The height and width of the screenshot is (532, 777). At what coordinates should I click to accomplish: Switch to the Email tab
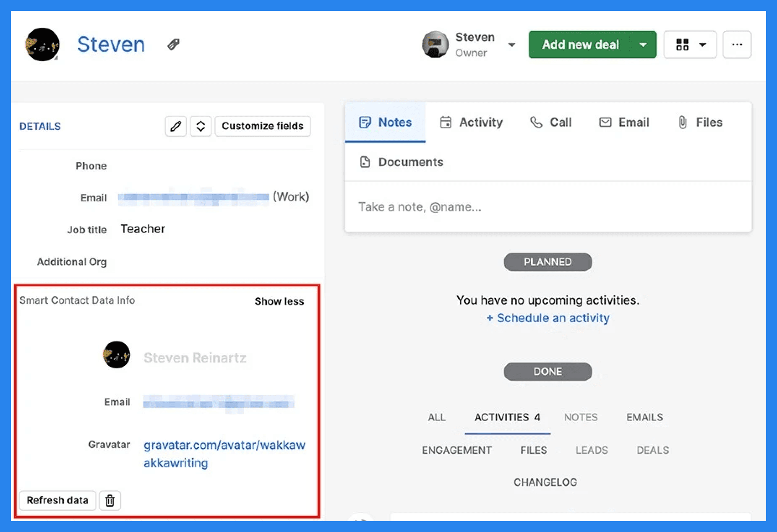[x=624, y=122]
